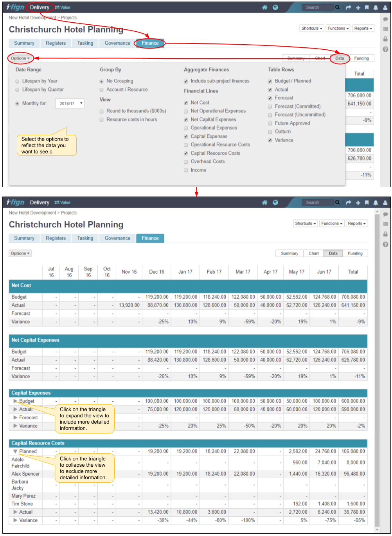The width and height of the screenshot is (392, 536).
Task: Click the padlock icon in the Options-panel view sidebar
Action: [x=385, y=39]
